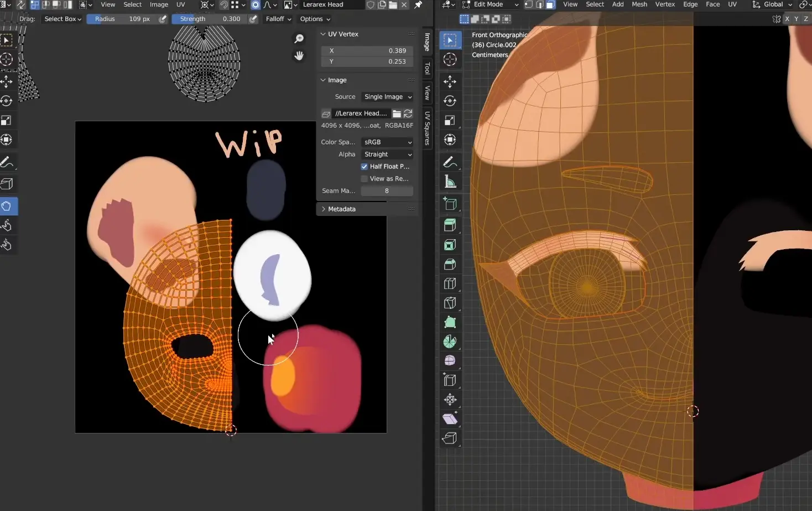Click the pan hand icon in UV editor

pos(299,55)
